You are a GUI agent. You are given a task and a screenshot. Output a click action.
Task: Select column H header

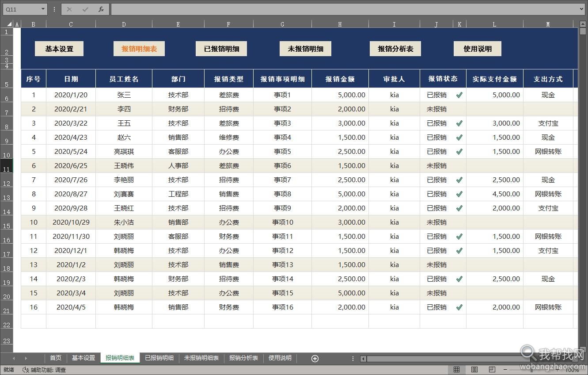340,24
